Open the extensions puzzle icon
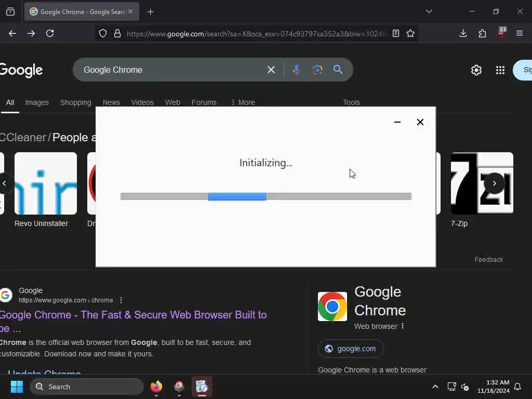 (482, 33)
